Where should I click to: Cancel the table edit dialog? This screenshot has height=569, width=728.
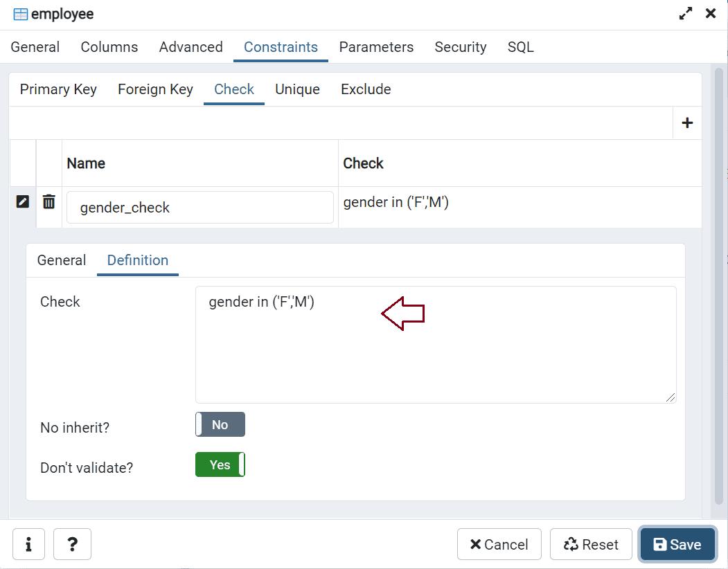499,545
